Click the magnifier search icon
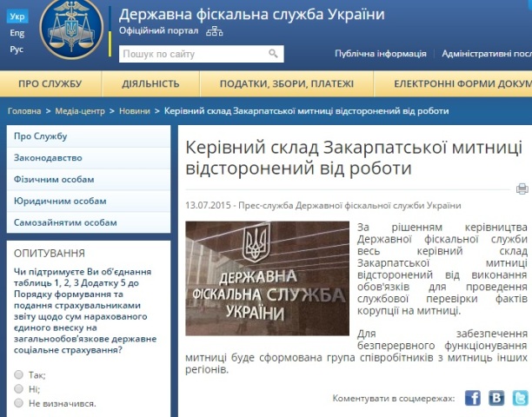Viewport: 532px width, 417px height. (274, 54)
